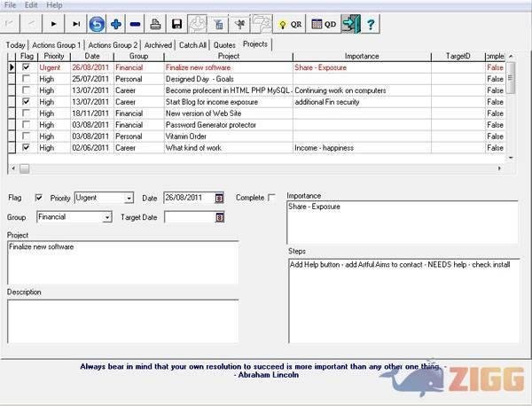Sort by the Project column header
This screenshot has width=532, height=406.
click(x=228, y=56)
